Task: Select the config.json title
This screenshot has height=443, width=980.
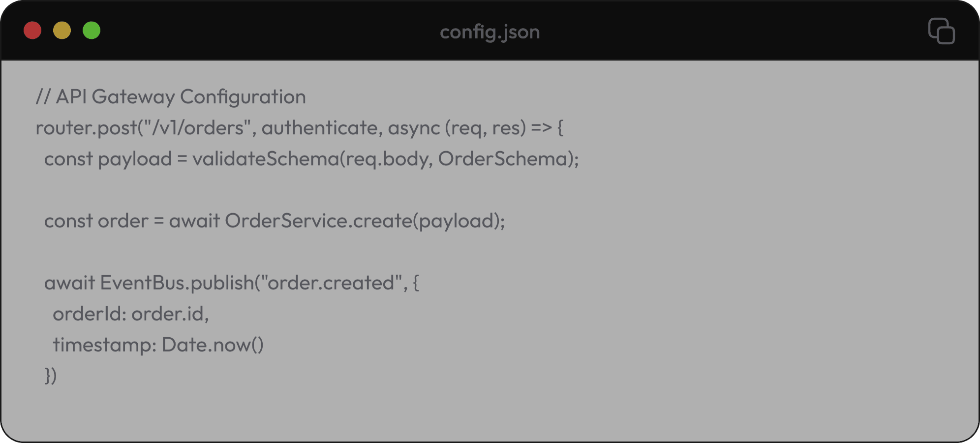Action: coord(490,32)
